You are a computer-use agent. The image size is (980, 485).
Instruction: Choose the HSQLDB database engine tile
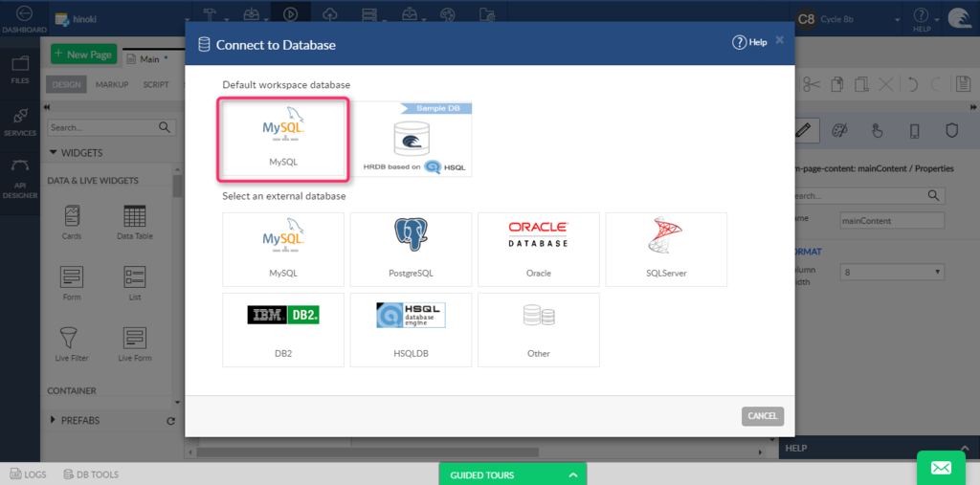click(x=412, y=329)
